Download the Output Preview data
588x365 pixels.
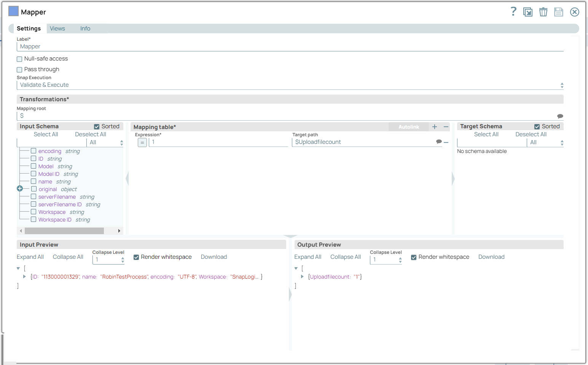click(x=491, y=257)
